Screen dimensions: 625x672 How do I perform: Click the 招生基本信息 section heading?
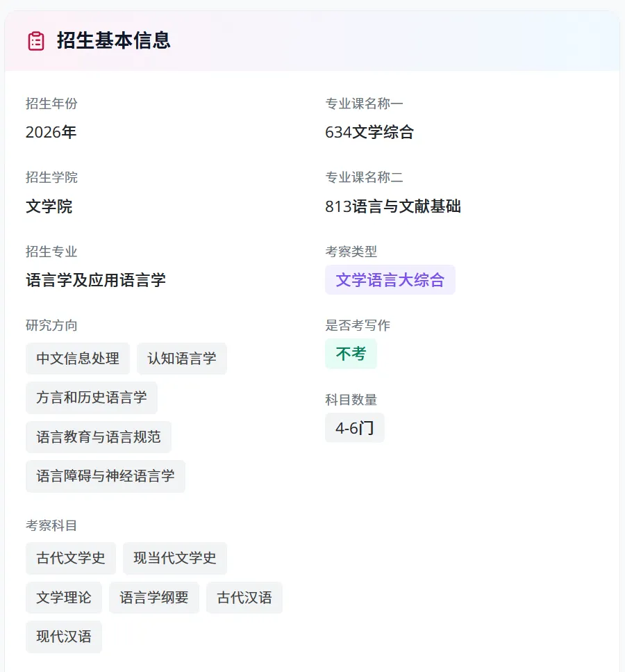pyautogui.click(x=113, y=41)
